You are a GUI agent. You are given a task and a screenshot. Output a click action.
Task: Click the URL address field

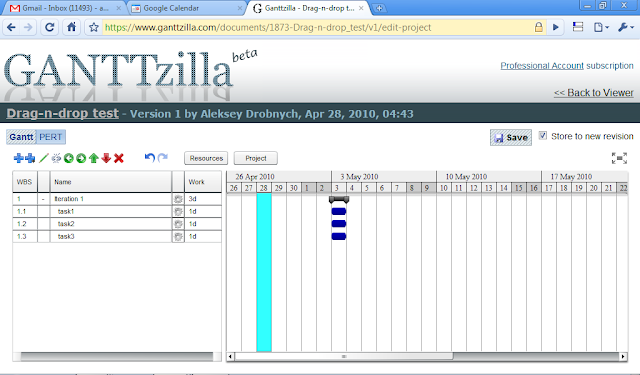click(x=316, y=27)
